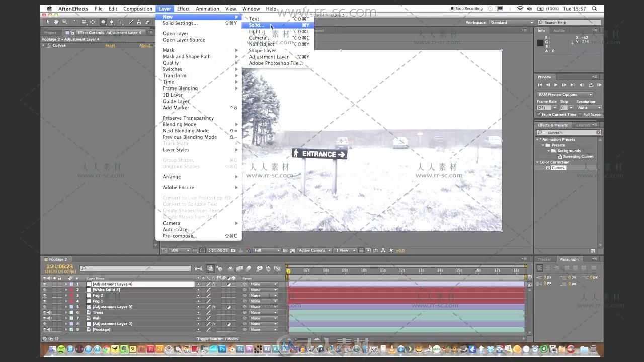Hide the Wall layer video
The height and width of the screenshot is (362, 644).
(x=44, y=318)
